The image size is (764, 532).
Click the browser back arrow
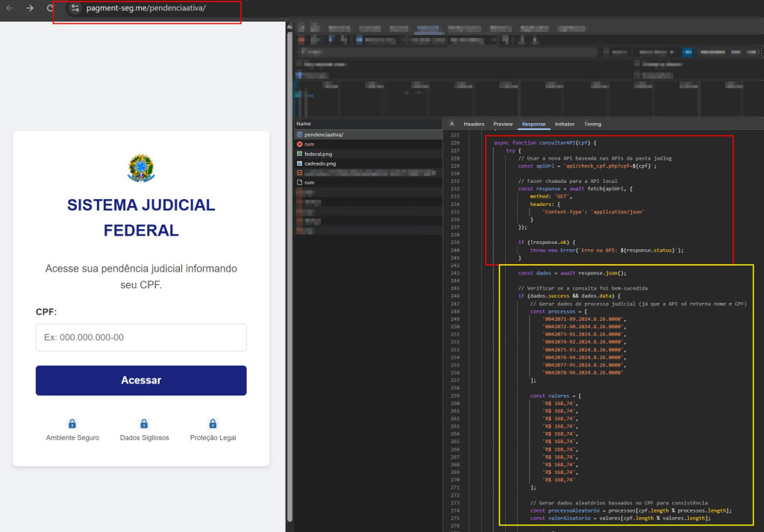click(x=10, y=8)
